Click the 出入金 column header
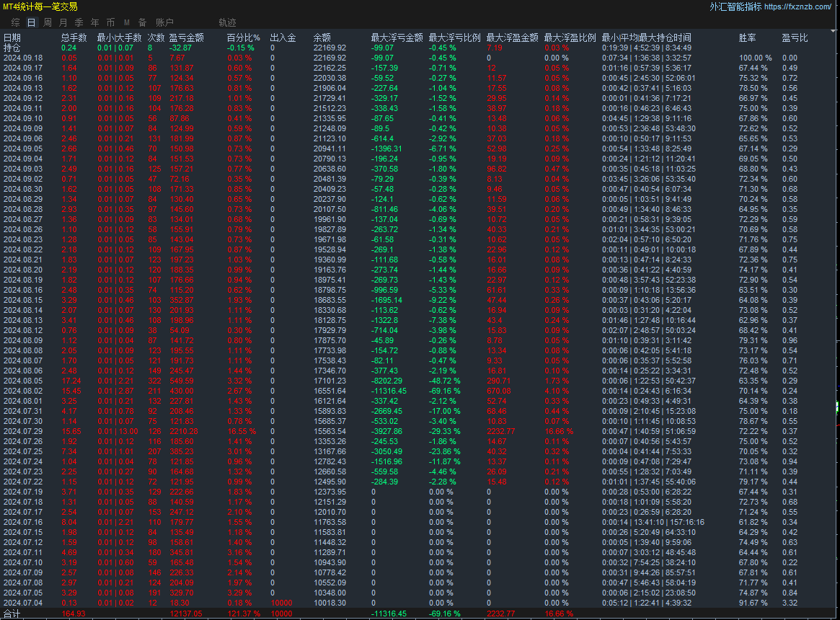Screen dimensions: 840x620 click(283, 37)
